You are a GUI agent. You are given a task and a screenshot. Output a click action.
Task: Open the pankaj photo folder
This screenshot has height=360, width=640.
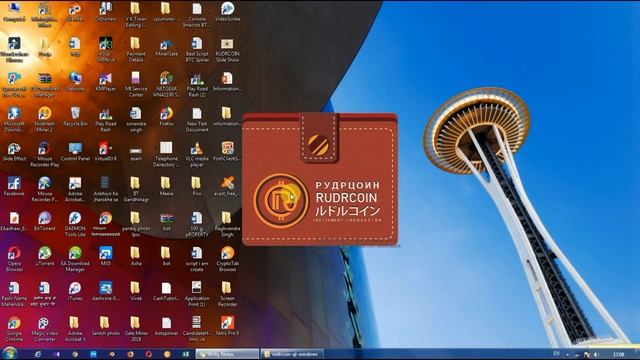click(x=136, y=224)
